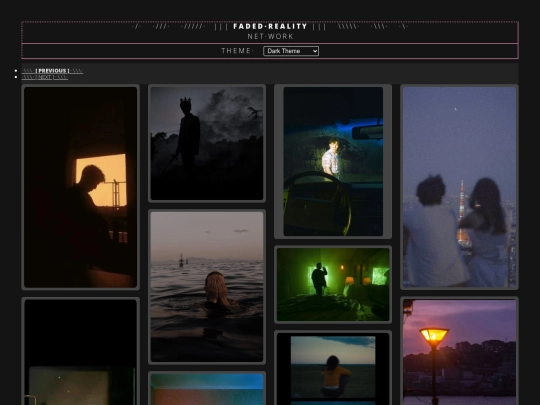Viewport: 540px width, 405px height.
Task: Open dark photo with pale glowing screen
Action: 81,352
